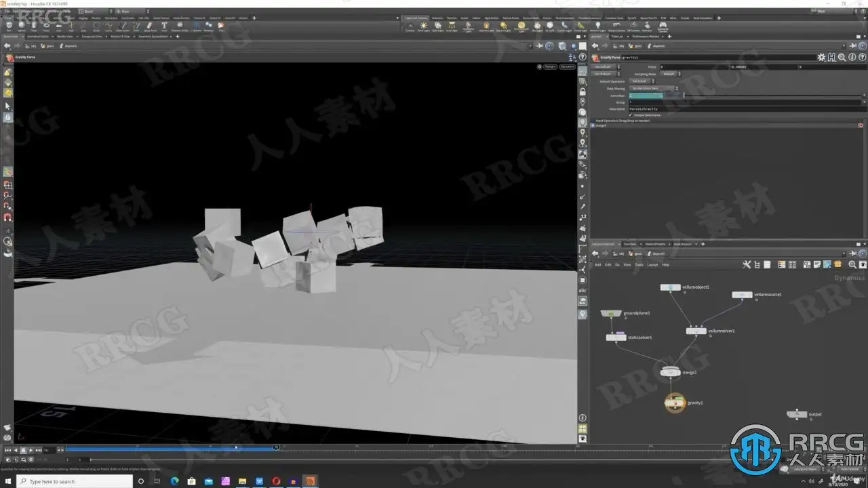Click the parameter search magnifier icon
Screen dimensions: 868x488
[x=842, y=58]
